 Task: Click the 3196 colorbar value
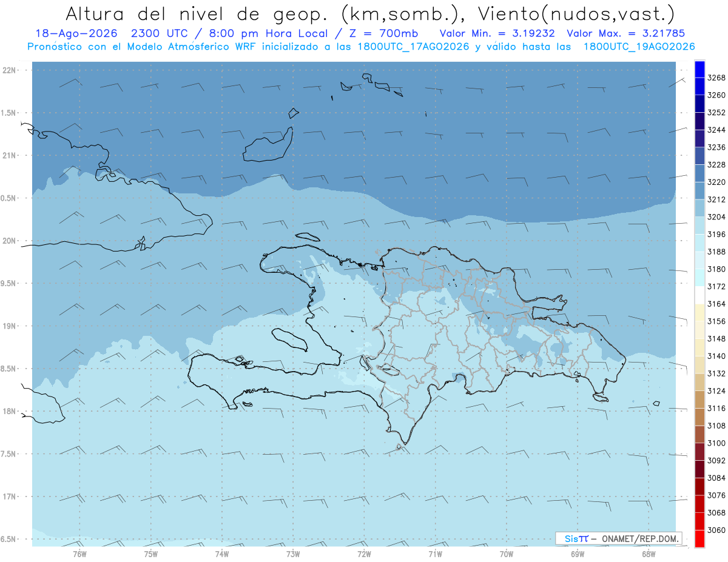pos(716,235)
